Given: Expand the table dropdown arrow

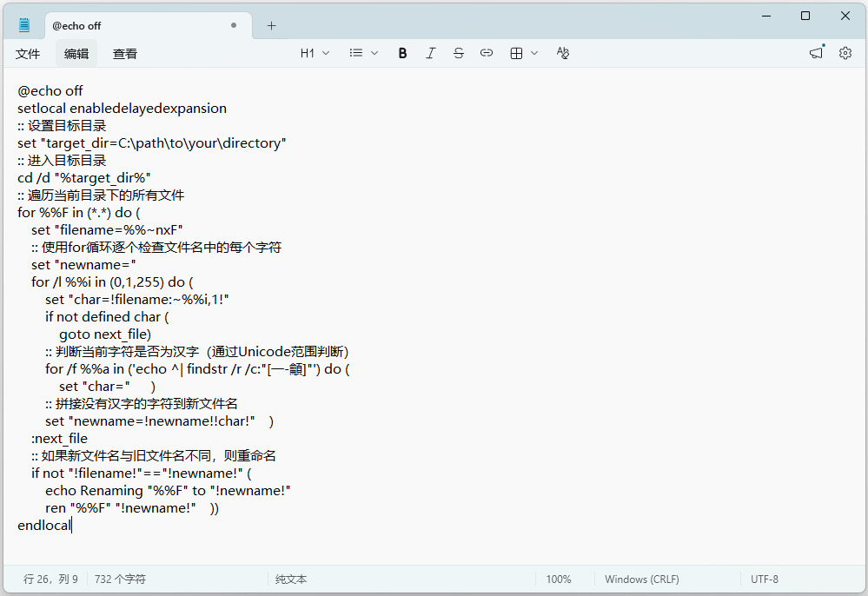Looking at the screenshot, I should [x=534, y=53].
